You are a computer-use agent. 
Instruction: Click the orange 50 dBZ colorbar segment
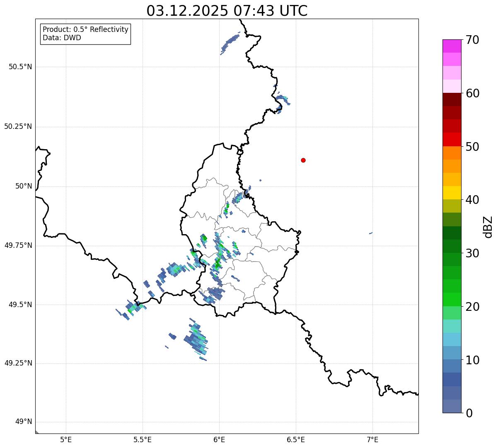[452, 153]
